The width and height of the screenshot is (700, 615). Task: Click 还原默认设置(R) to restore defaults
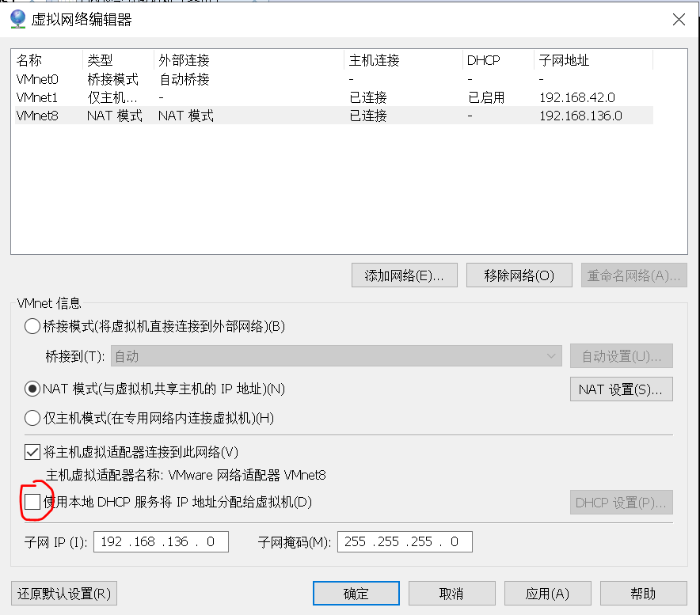pyautogui.click(x=63, y=593)
